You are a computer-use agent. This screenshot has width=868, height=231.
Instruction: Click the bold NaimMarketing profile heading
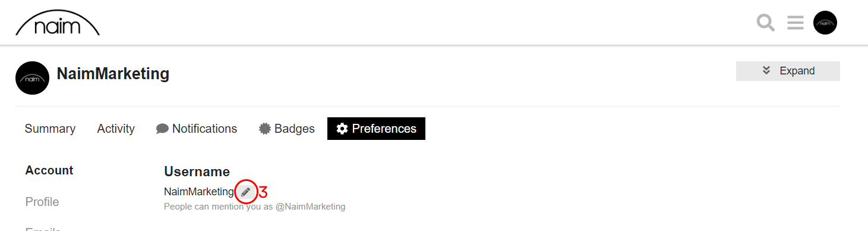point(113,74)
